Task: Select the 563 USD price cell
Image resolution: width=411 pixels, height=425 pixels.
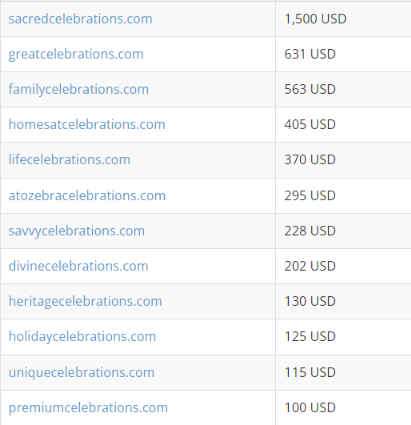Action: 343,89
